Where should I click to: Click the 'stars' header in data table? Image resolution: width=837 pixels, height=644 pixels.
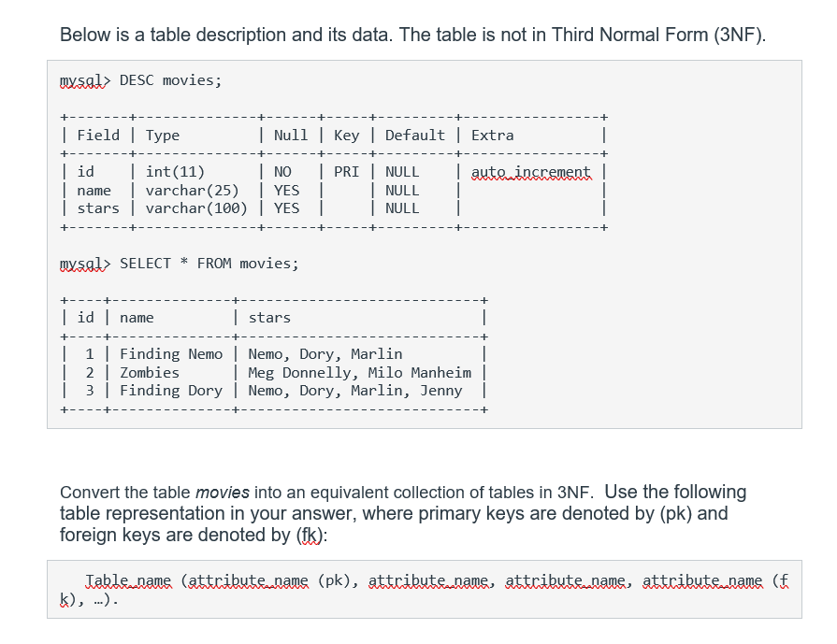(x=269, y=318)
